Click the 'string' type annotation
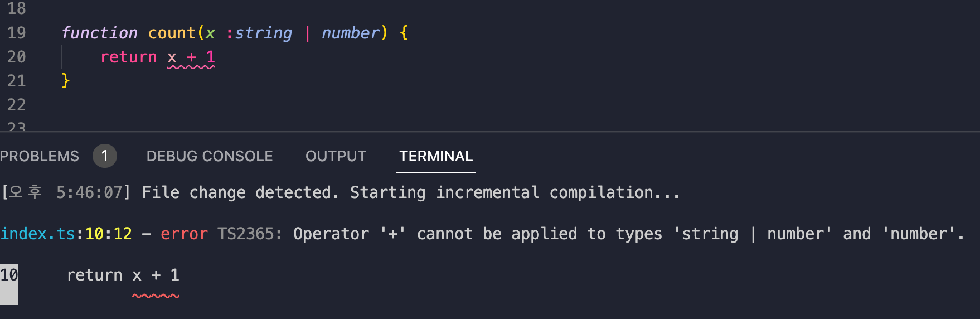The image size is (980, 319). [264, 33]
